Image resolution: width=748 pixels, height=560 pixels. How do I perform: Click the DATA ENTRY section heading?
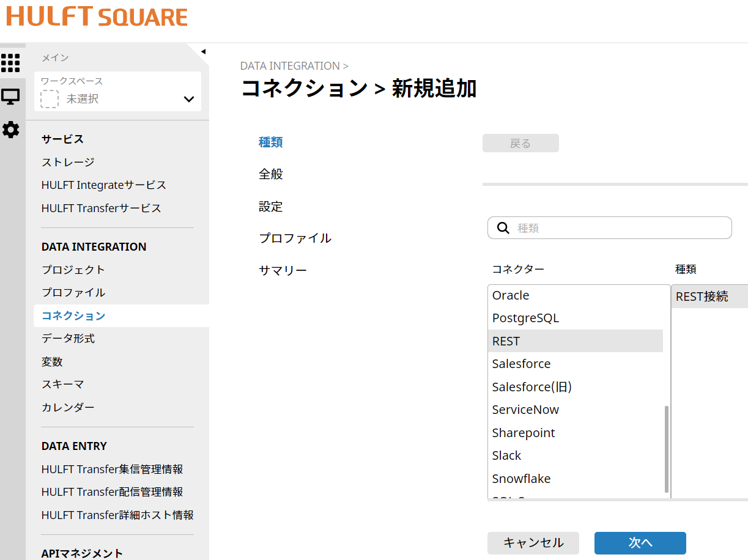74,446
